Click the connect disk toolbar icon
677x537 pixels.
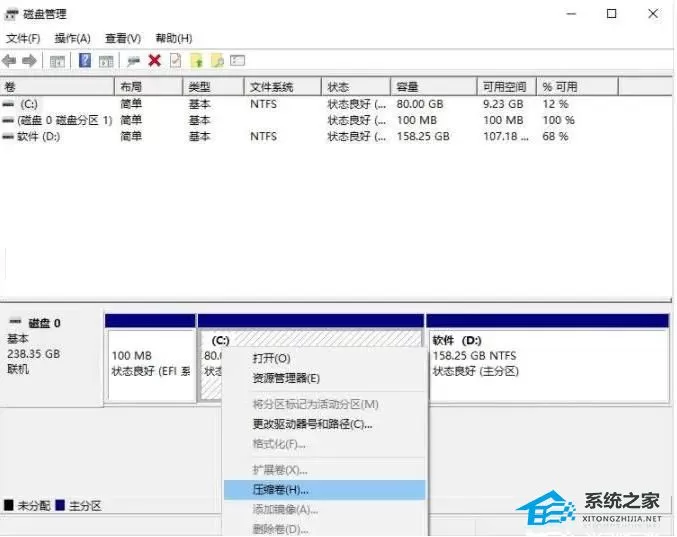[133, 61]
